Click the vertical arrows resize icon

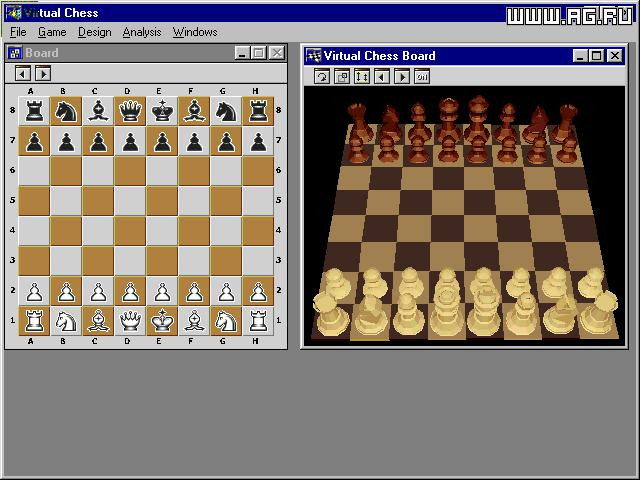click(x=362, y=77)
